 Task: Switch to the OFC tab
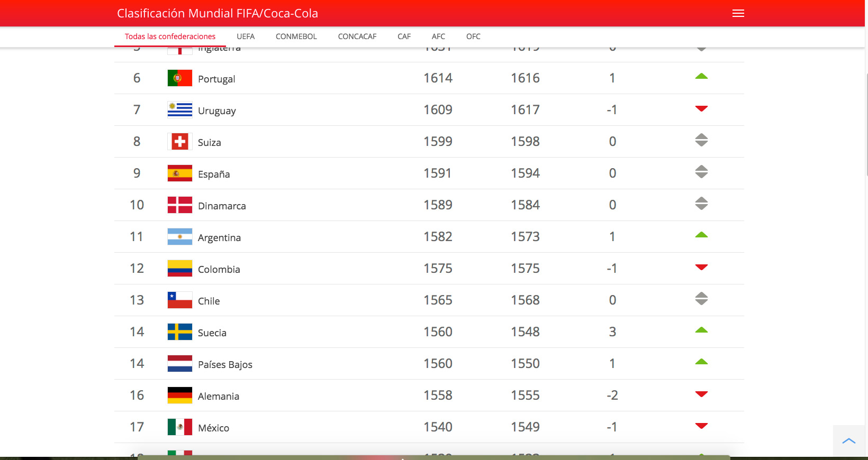[x=473, y=36]
